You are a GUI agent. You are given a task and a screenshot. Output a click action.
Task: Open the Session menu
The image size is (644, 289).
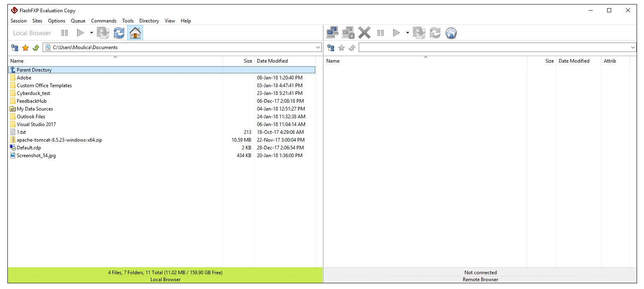(x=18, y=21)
